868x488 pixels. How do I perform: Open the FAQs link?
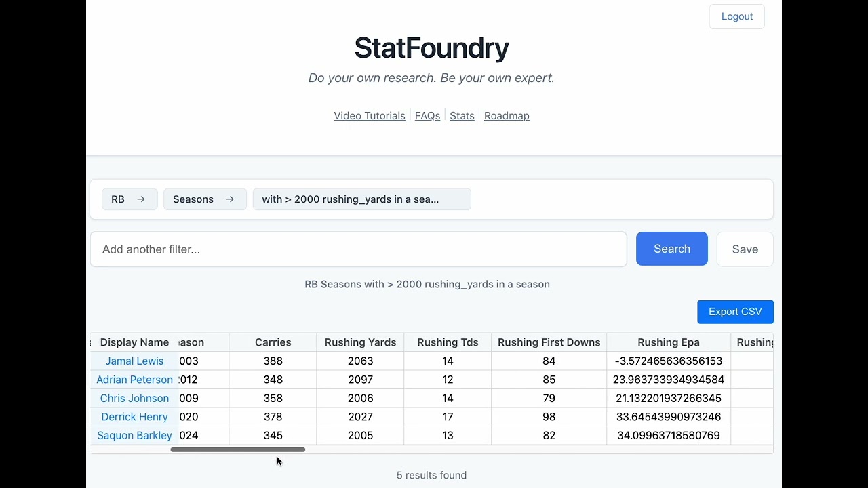[427, 116]
